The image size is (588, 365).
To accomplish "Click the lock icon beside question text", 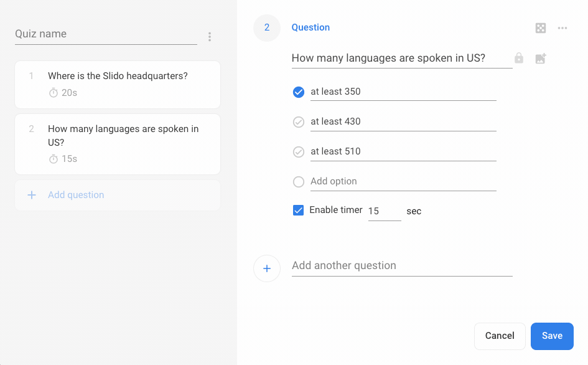I will (x=519, y=58).
